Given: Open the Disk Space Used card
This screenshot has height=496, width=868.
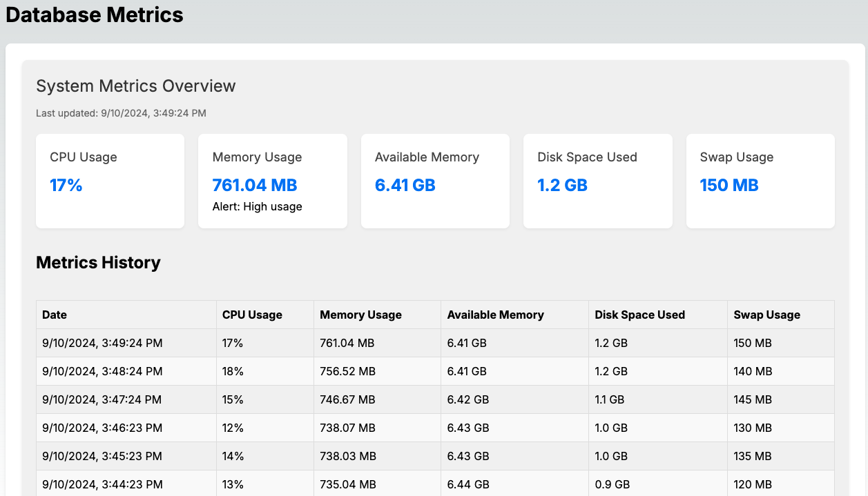Looking at the screenshot, I should (x=597, y=181).
